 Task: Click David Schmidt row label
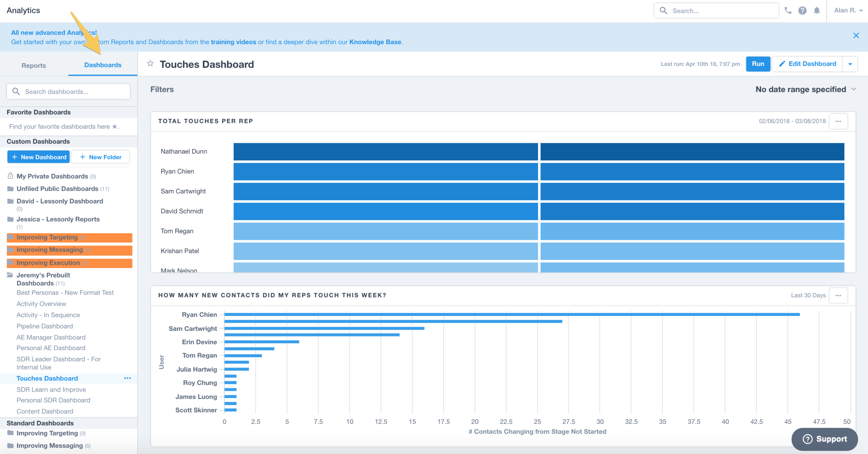click(x=182, y=211)
